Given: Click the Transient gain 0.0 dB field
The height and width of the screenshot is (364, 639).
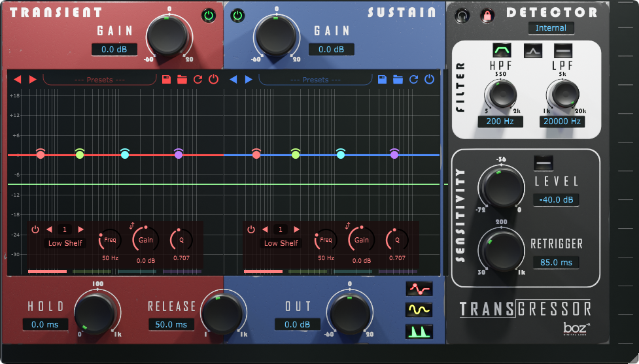Looking at the screenshot, I should (114, 49).
